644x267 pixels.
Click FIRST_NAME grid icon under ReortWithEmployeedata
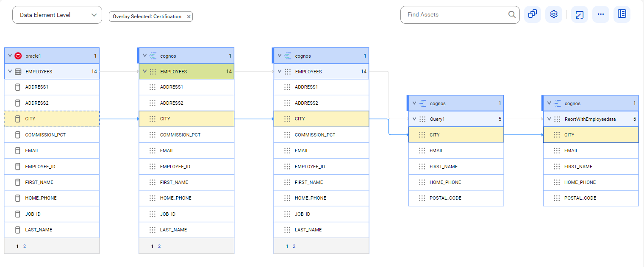[x=557, y=167]
